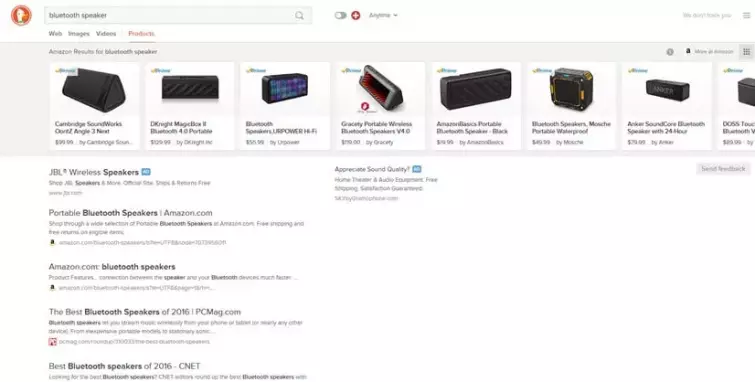The width and height of the screenshot is (755, 382).
Task: Open The Best Bluetooth Speakers of 2016 PCMag result
Action: [144, 312]
